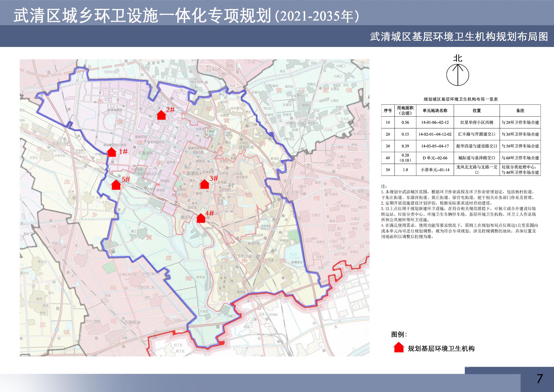
Task: Click the 用地面积 column header
Action: (x=405, y=111)
